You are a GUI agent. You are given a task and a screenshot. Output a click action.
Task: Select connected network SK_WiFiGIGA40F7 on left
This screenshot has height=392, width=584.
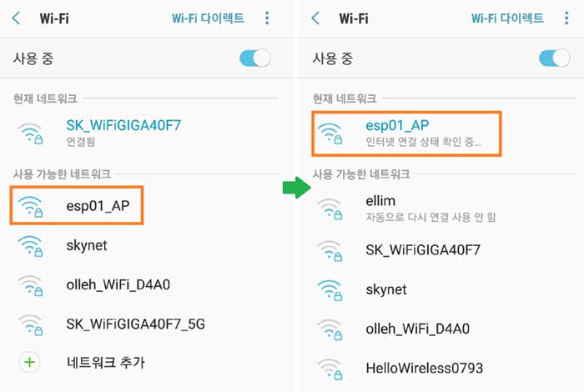145,133
